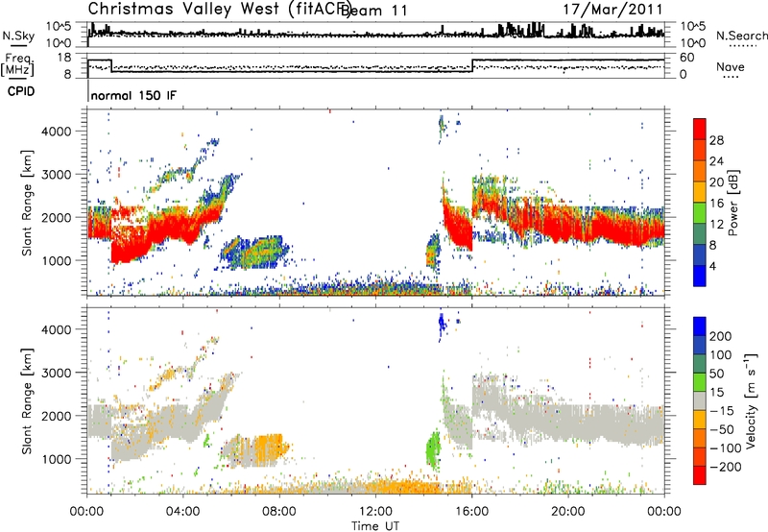Click the '60' Nave axis tick
This screenshot has height=532, width=768.
[687, 58]
